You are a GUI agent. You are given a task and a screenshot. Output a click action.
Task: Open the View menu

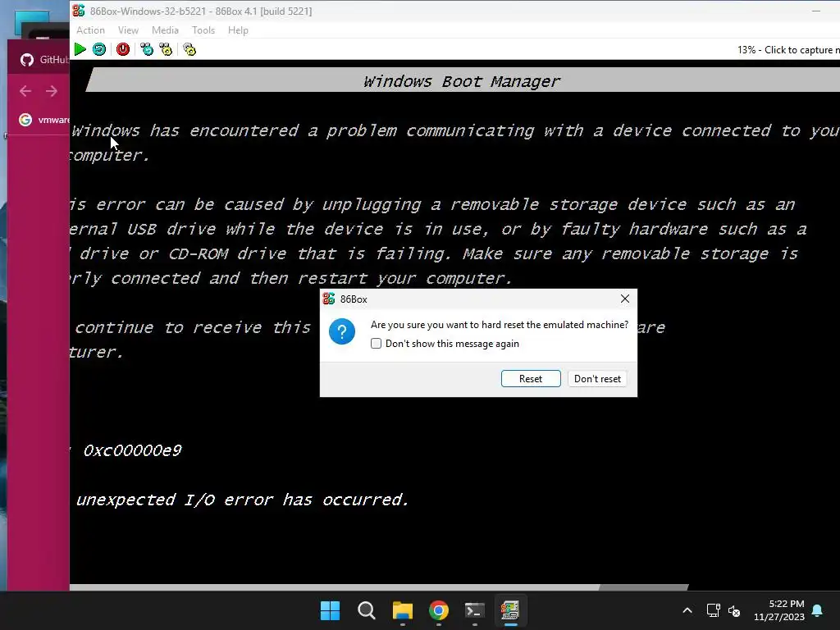128,30
